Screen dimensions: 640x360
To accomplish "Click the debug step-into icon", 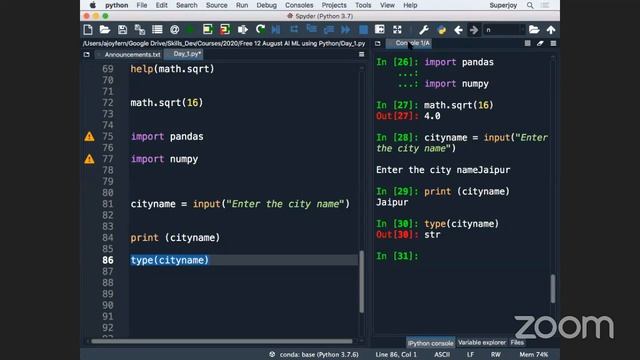I will 311,29.
